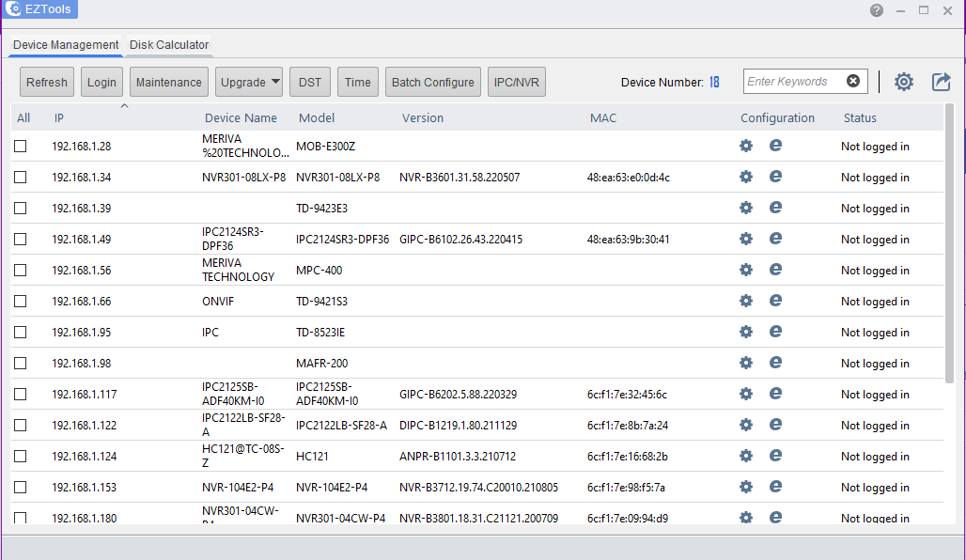Launch the browser icon for NVR301-08LX-P8
Viewport: 966px width, 560px height.
point(775,177)
